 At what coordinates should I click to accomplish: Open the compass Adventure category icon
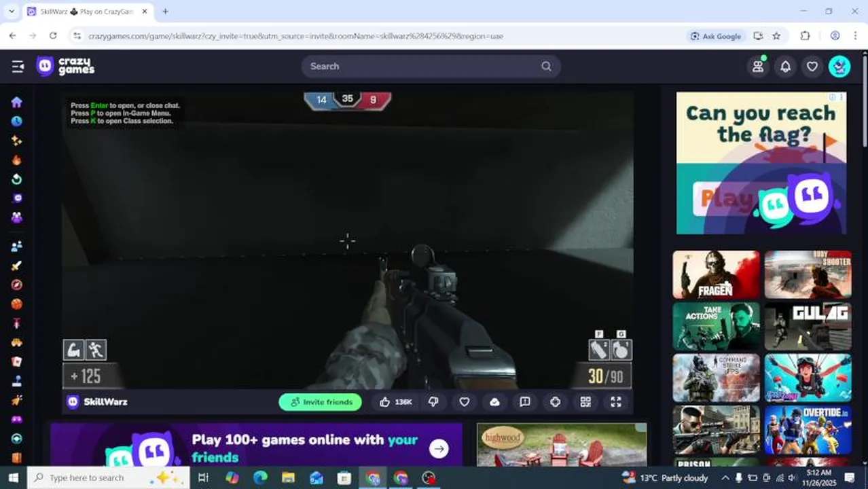click(x=16, y=285)
